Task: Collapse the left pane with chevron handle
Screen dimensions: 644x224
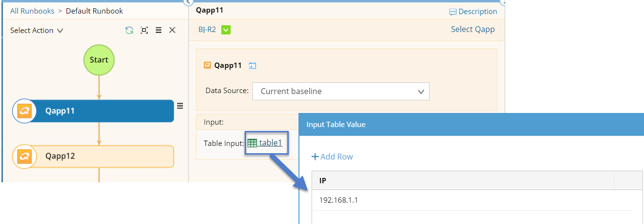Action: coord(188,2)
